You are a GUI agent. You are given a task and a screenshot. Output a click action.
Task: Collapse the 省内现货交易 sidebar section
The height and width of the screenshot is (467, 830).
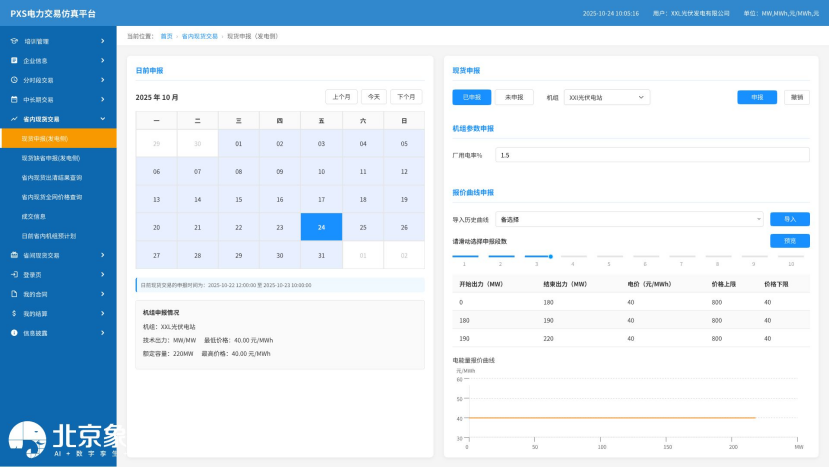point(103,119)
